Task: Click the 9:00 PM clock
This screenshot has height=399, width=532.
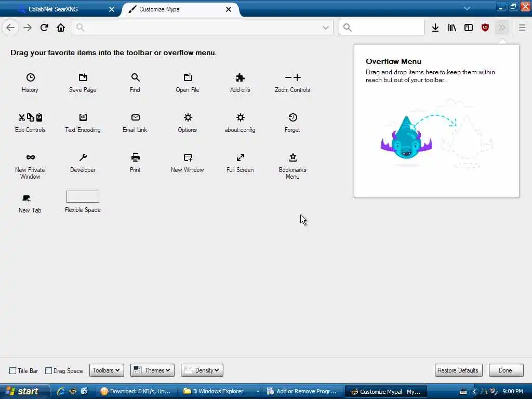Action: point(513,392)
